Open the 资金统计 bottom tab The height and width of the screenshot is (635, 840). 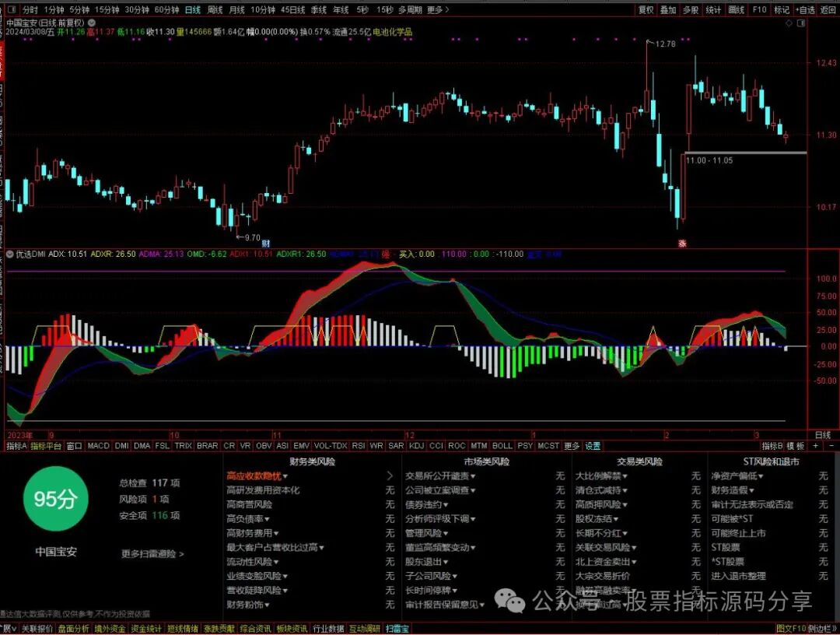146,629
